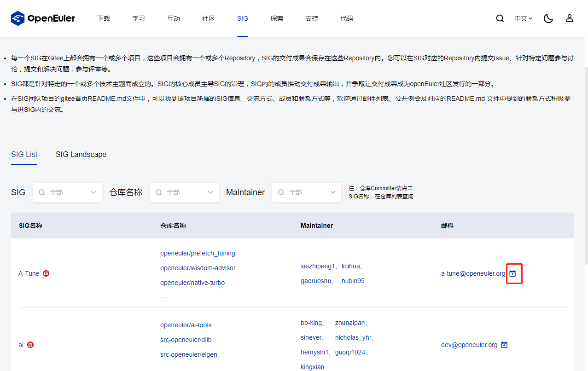This screenshot has width=588, height=371.
Task: Click the Gitee icon next to A-Tune
Action: [46, 273]
